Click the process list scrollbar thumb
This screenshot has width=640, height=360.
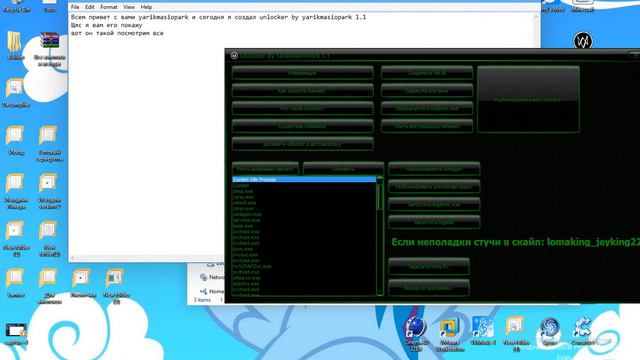point(380,197)
